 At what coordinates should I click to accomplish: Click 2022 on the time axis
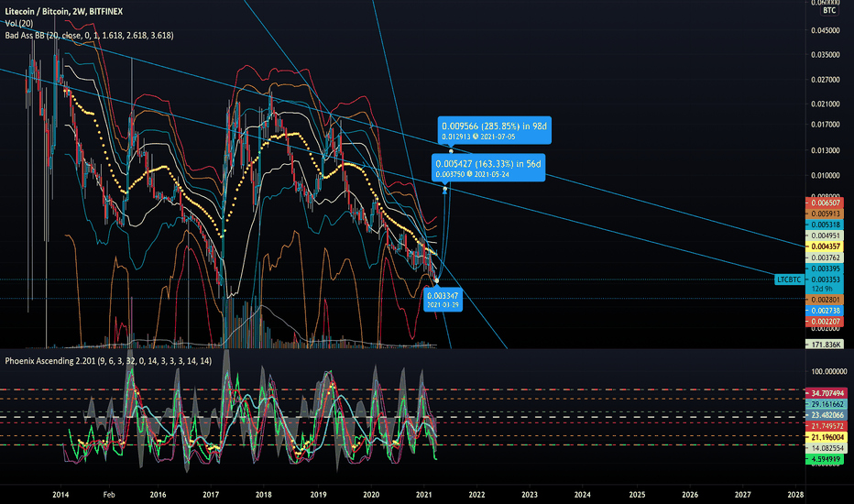476,495
